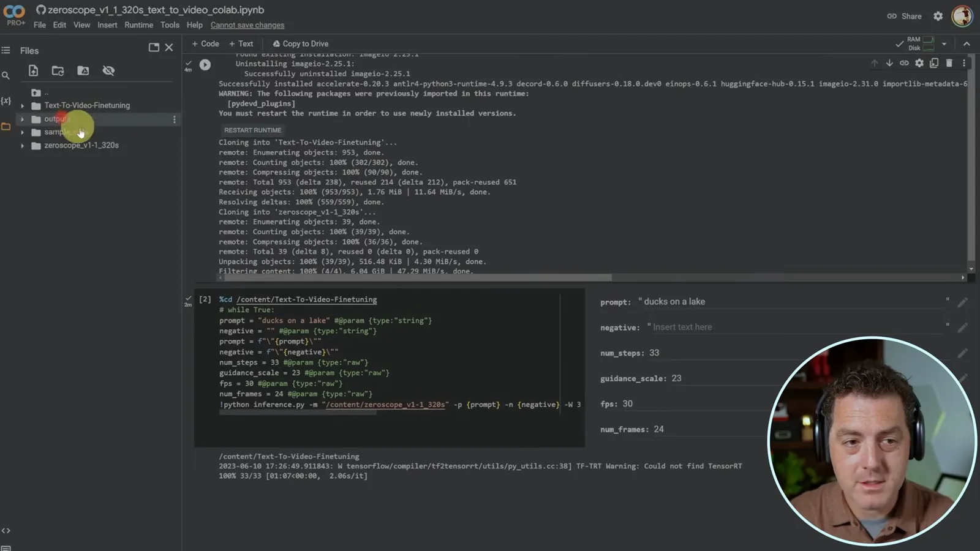Collapse the header chevron
Image resolution: width=980 pixels, height=551 pixels.
point(967,43)
